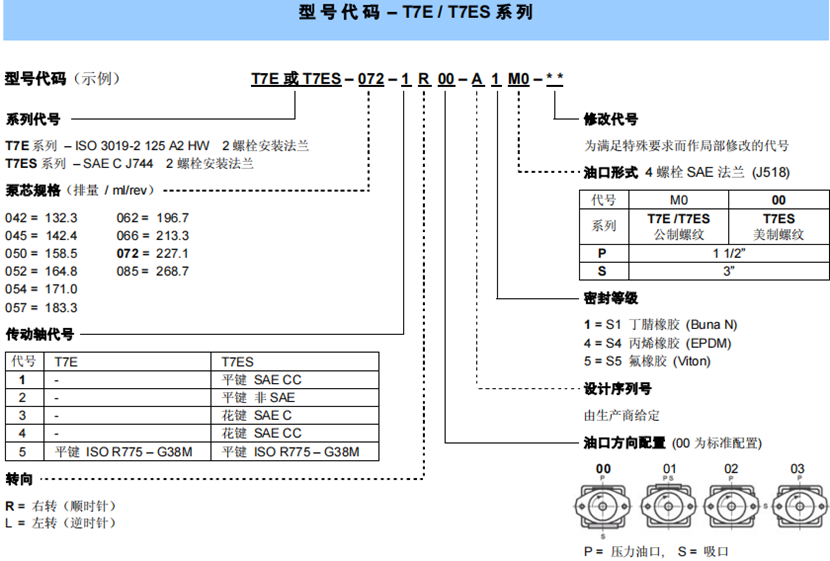Click '072' in the model code example
830x561 pixels.
pos(371,79)
